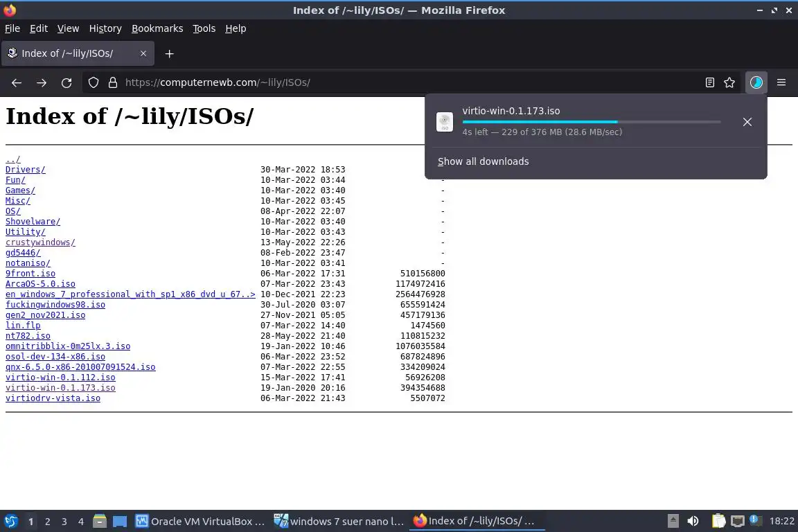Open the Misc/ directory link
Viewport: 798px width, 532px height.
[x=18, y=201]
